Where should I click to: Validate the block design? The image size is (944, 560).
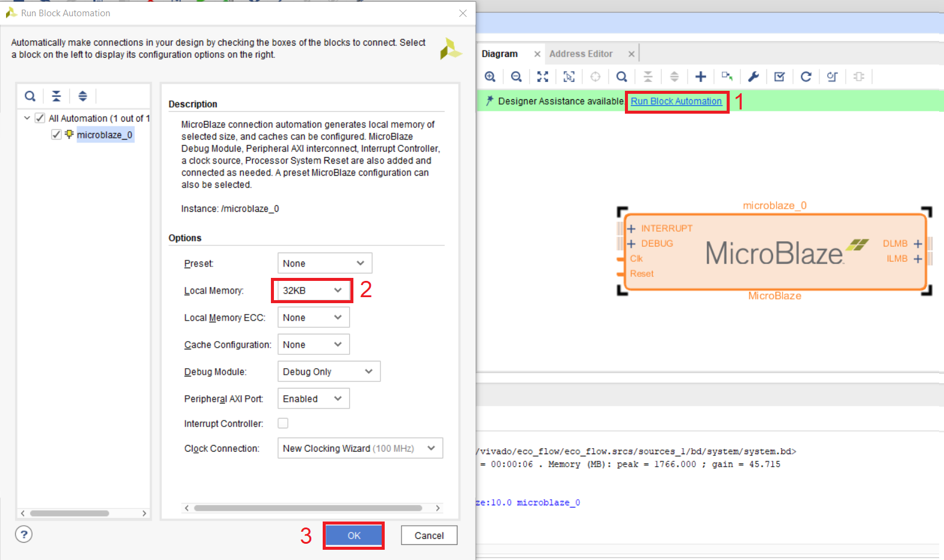tap(780, 76)
